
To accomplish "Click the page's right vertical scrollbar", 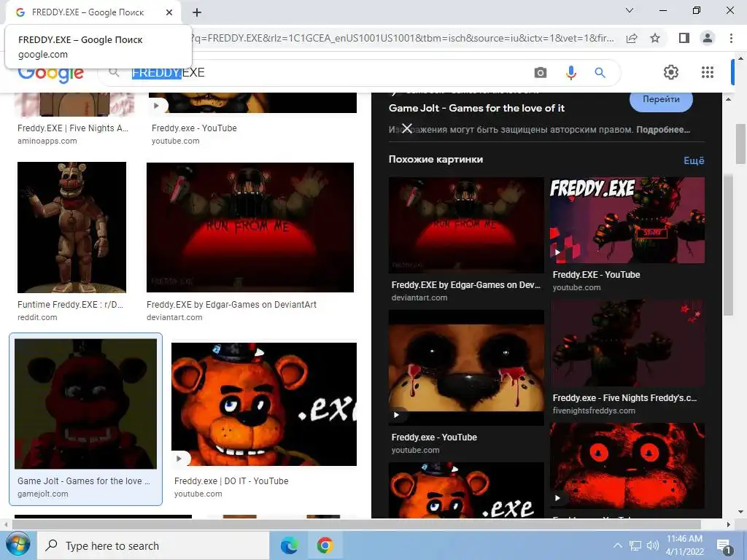I will pos(741,143).
